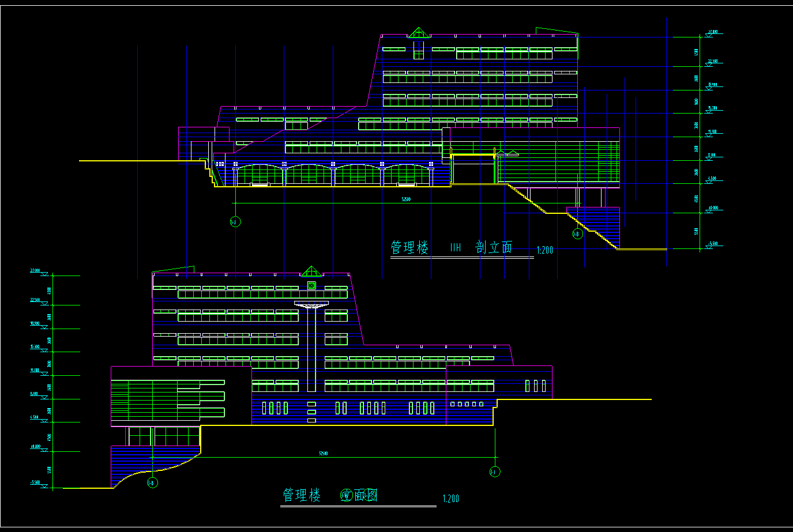Click the 管理楼 title text of upper drawing

click(x=409, y=248)
